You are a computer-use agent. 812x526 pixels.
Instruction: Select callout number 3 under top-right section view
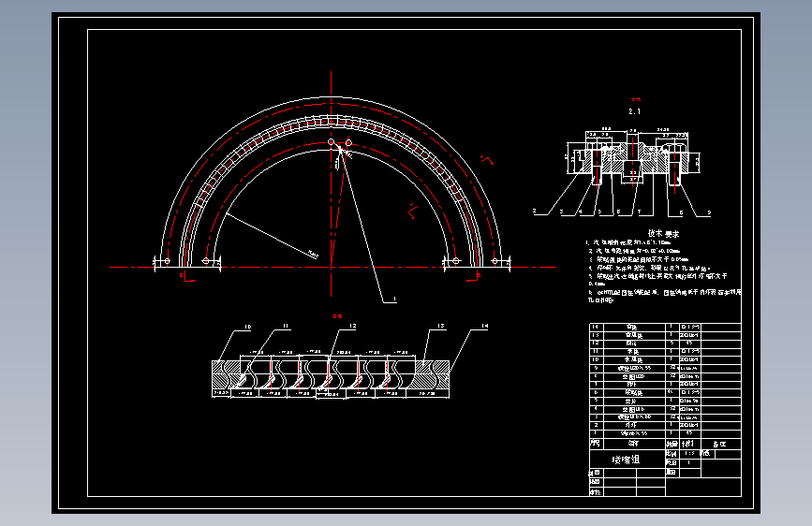(x=561, y=212)
